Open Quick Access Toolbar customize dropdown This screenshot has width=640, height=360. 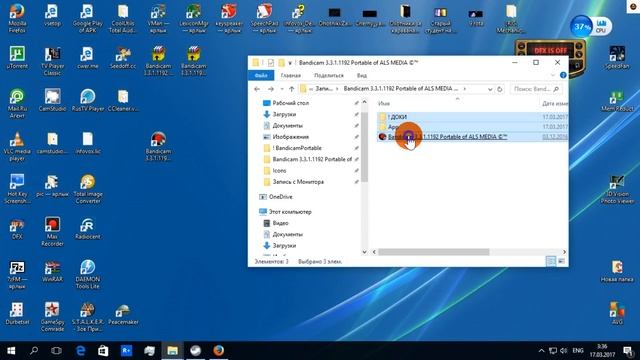[x=290, y=63]
